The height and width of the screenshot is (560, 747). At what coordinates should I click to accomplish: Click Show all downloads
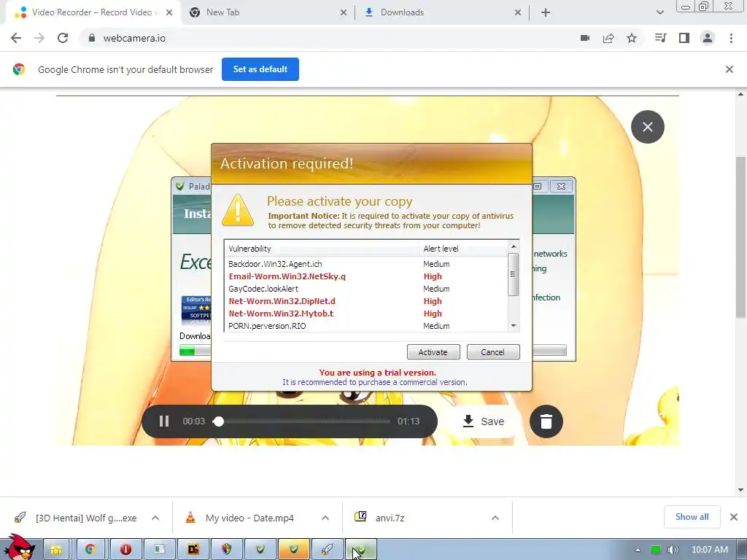692,517
